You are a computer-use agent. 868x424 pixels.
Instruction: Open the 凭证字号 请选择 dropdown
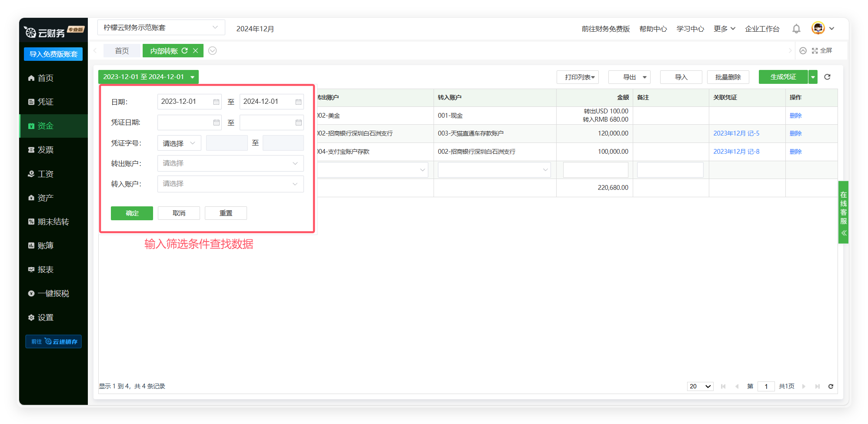(x=179, y=143)
